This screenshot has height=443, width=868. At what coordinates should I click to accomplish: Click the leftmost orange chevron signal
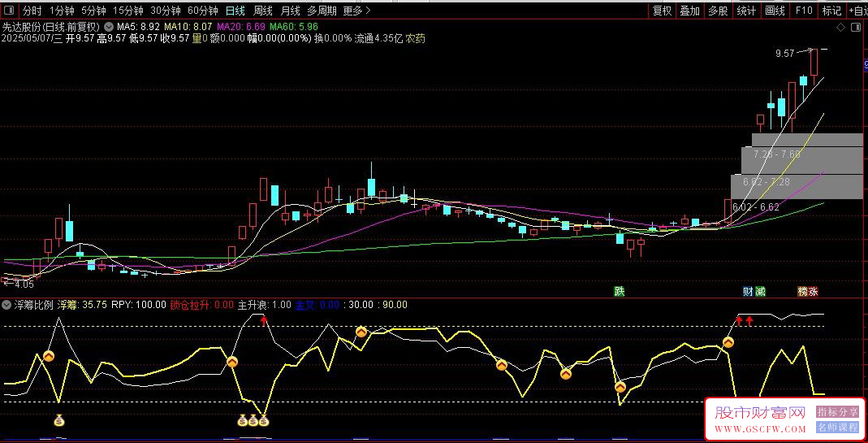(49, 356)
